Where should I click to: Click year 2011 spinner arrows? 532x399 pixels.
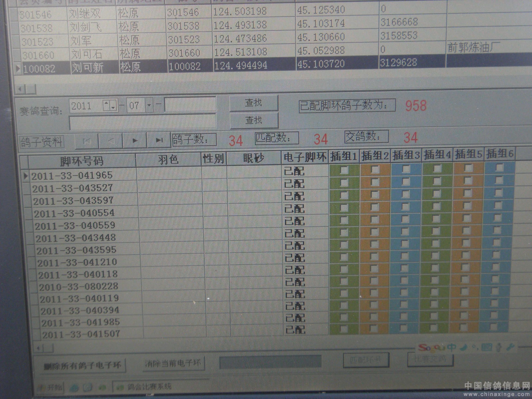pos(109,106)
